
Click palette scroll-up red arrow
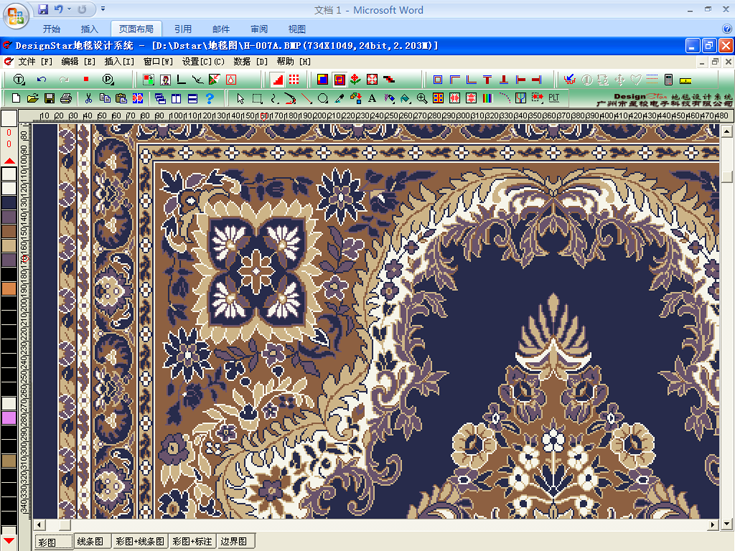[x=9, y=161]
